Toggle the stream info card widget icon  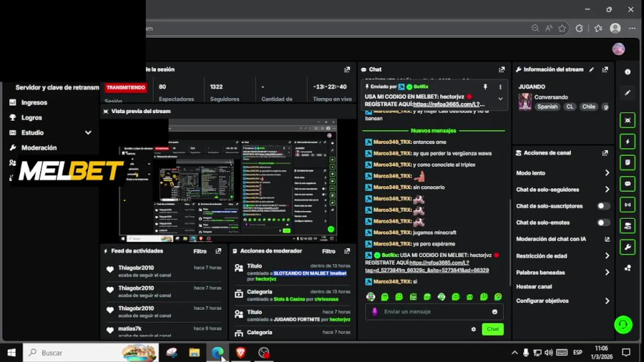(627, 226)
